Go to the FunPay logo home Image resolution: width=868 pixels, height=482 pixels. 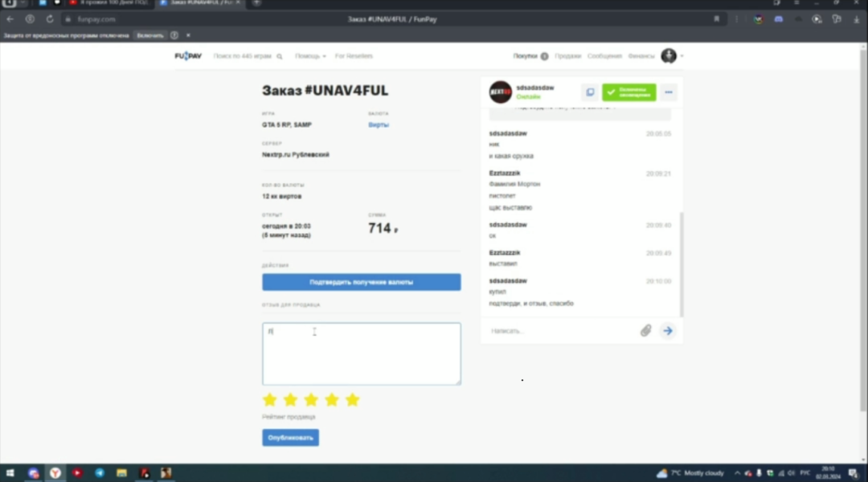click(188, 56)
